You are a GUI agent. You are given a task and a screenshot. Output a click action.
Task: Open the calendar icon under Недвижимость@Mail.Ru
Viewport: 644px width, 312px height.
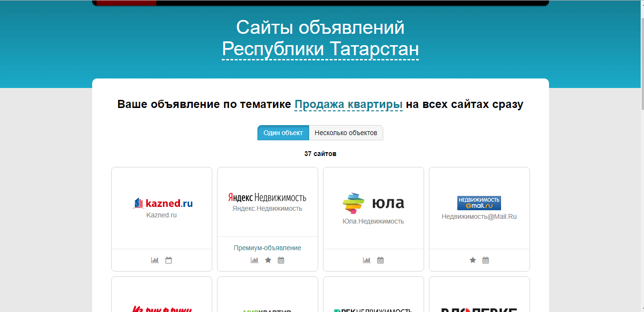[x=485, y=260]
